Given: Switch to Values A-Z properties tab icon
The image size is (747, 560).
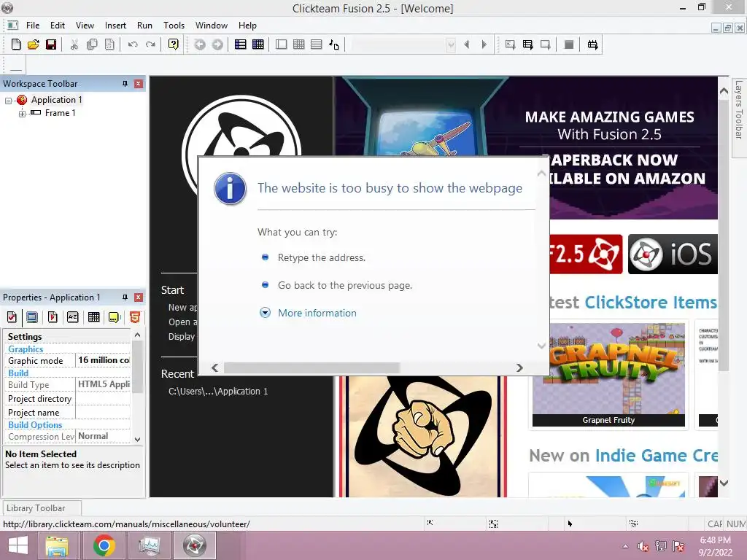Looking at the screenshot, I should coord(72,317).
